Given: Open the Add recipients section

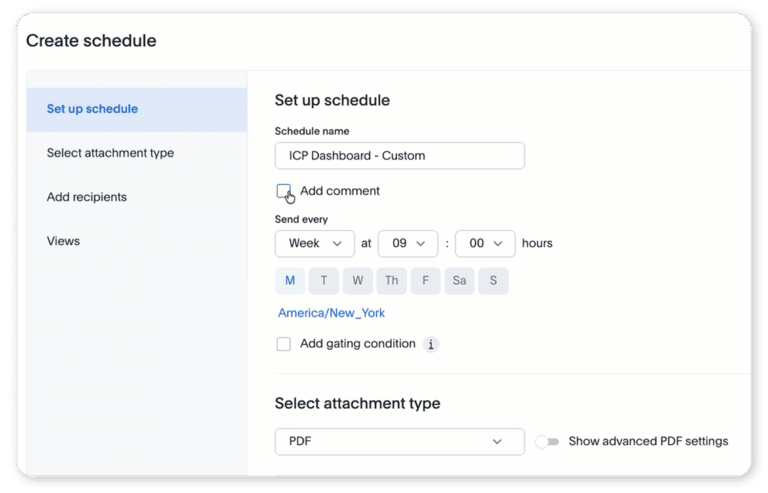Looking at the screenshot, I should (x=87, y=197).
